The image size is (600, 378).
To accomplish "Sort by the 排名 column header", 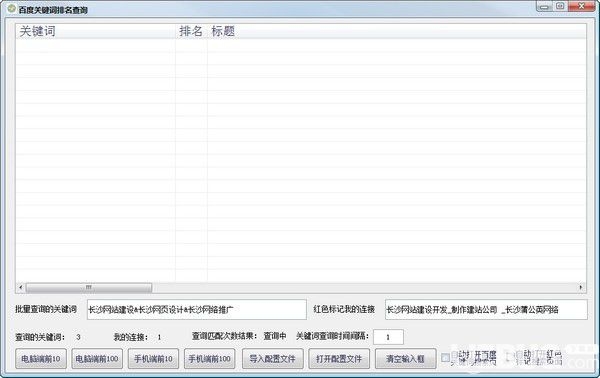I will pyautogui.click(x=192, y=31).
